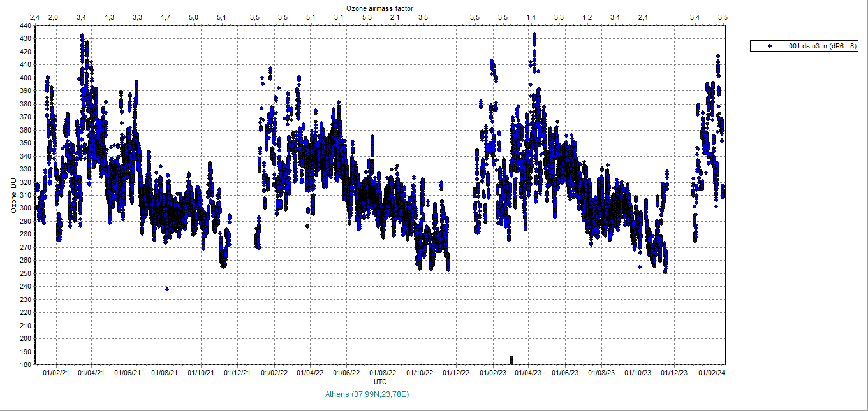868x411 pixels.
Task: Click the outlier point below 190 DU
Action: click(510, 357)
